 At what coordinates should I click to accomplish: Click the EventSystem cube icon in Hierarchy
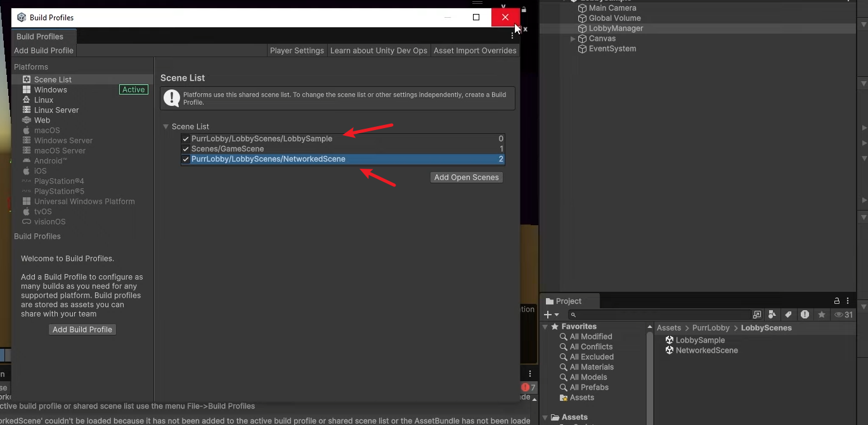coord(582,49)
